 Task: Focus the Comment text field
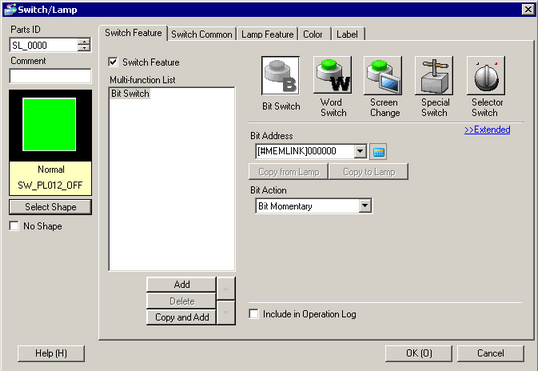click(50, 76)
